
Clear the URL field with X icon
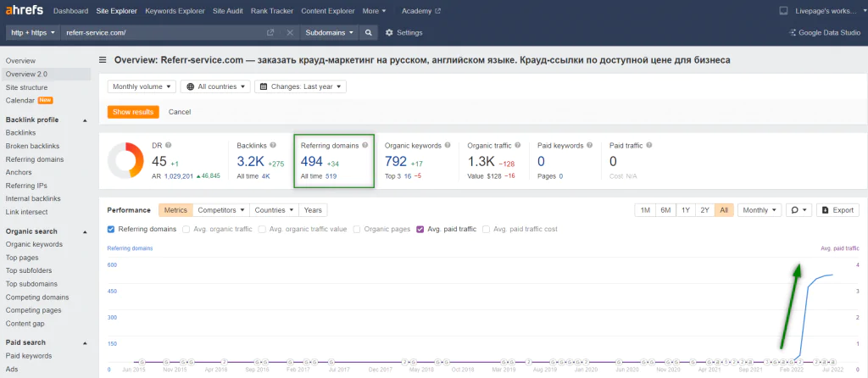point(290,33)
